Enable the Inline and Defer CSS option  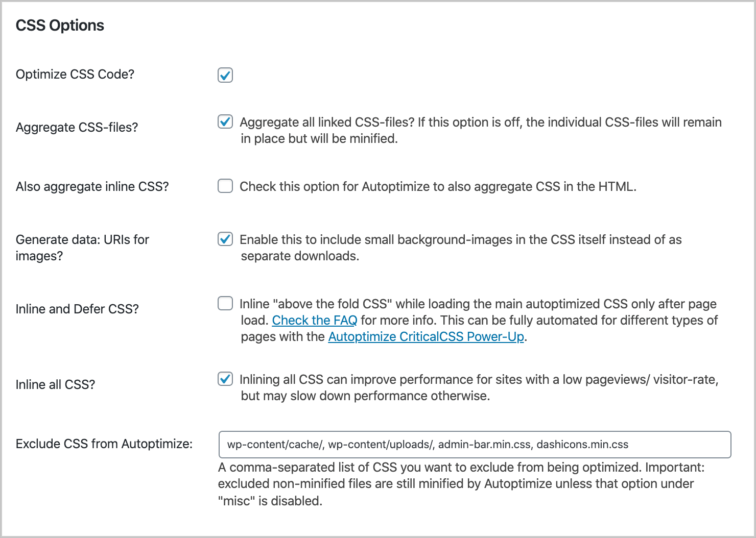(x=225, y=303)
